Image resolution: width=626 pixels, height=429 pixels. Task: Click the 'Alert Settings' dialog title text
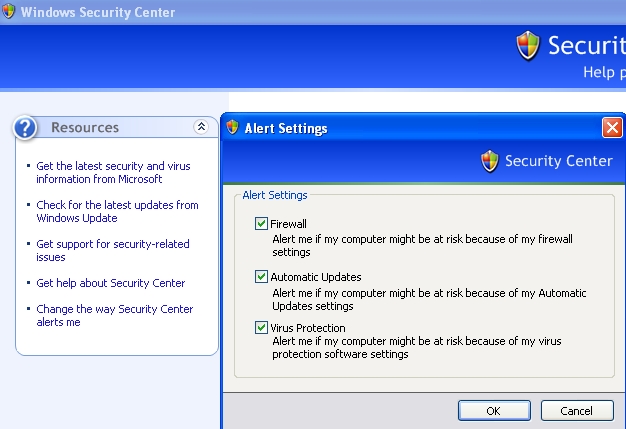coord(286,129)
